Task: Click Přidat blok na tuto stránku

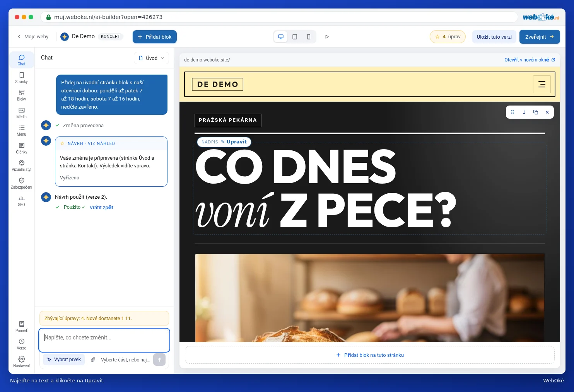Action: (370, 355)
